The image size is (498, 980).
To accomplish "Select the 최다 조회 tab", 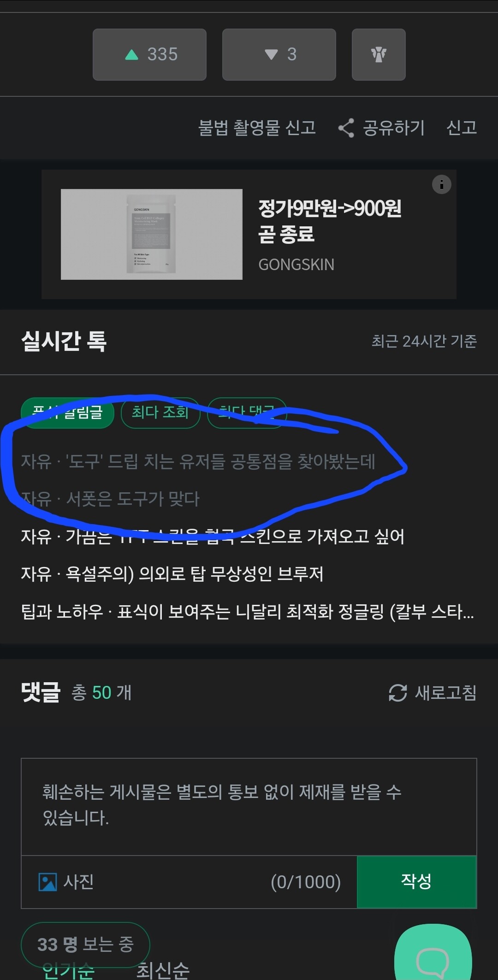I will [x=160, y=413].
